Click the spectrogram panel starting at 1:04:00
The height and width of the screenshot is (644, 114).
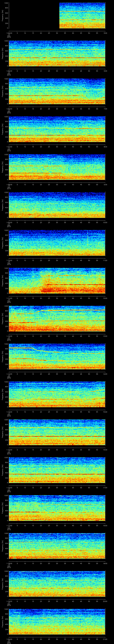coord(57,16)
